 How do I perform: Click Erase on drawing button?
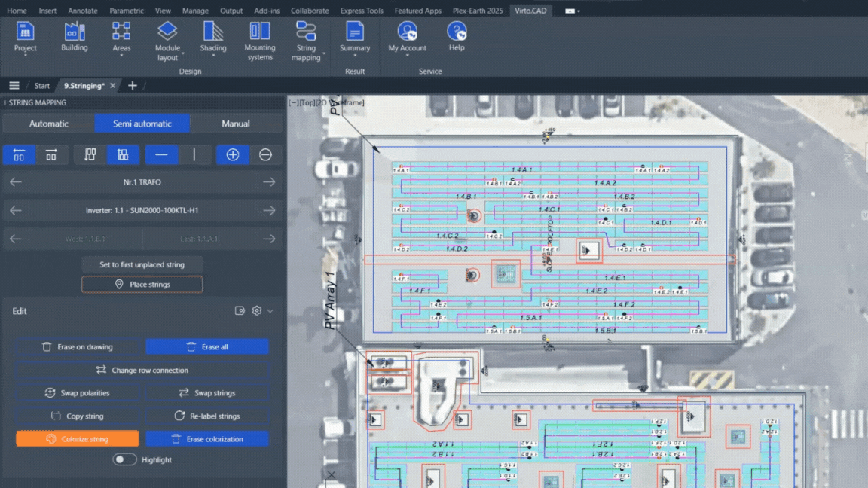click(78, 347)
